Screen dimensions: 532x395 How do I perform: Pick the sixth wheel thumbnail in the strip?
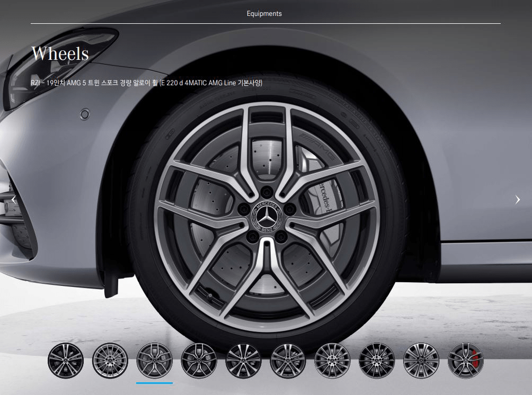coord(288,360)
